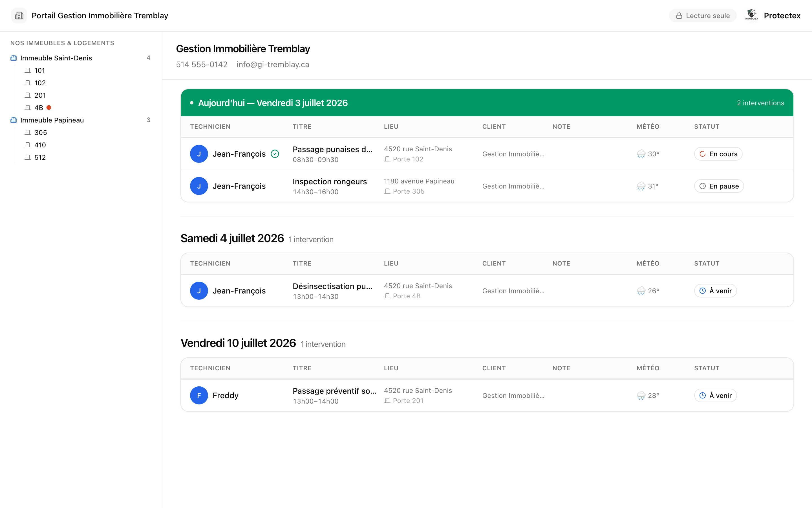
Task: Click the door icon next to unit 102
Action: tap(28, 83)
